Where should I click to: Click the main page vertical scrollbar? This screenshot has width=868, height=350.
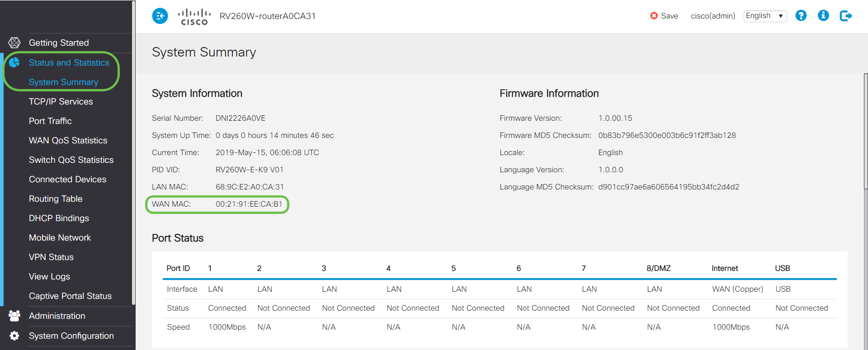[x=865, y=131]
